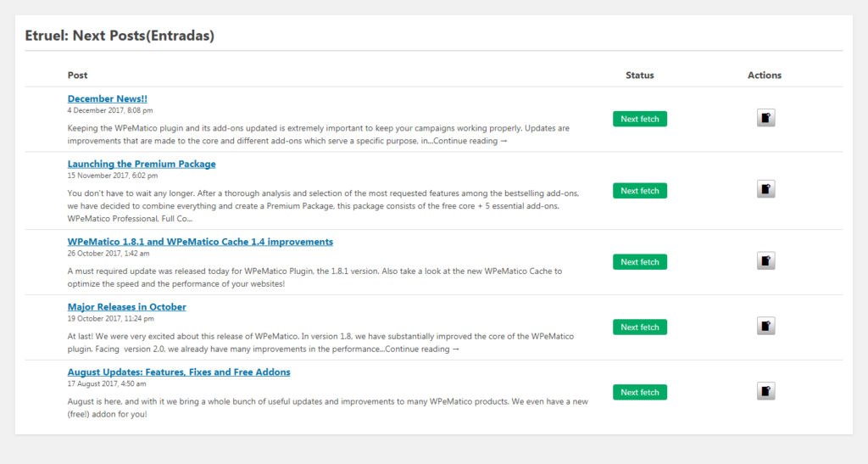Open the December News!! post link
The height and width of the screenshot is (464, 868).
108,98
